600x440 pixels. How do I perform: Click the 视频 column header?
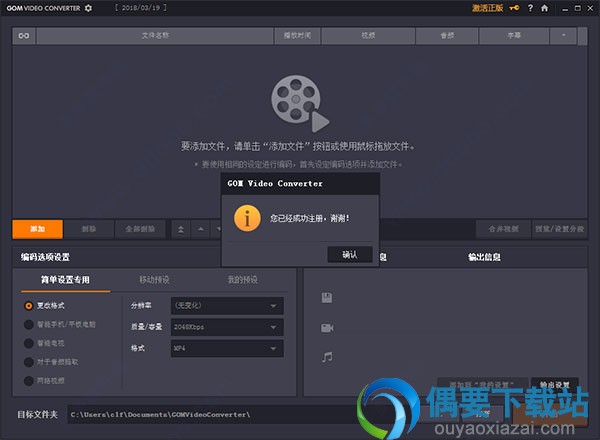point(368,36)
